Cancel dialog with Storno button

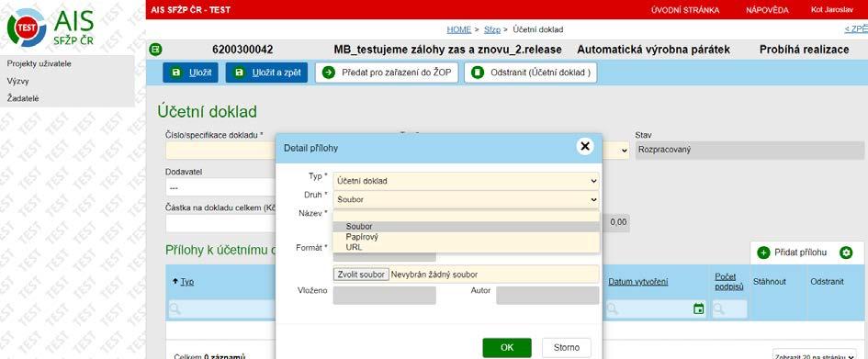click(x=567, y=347)
